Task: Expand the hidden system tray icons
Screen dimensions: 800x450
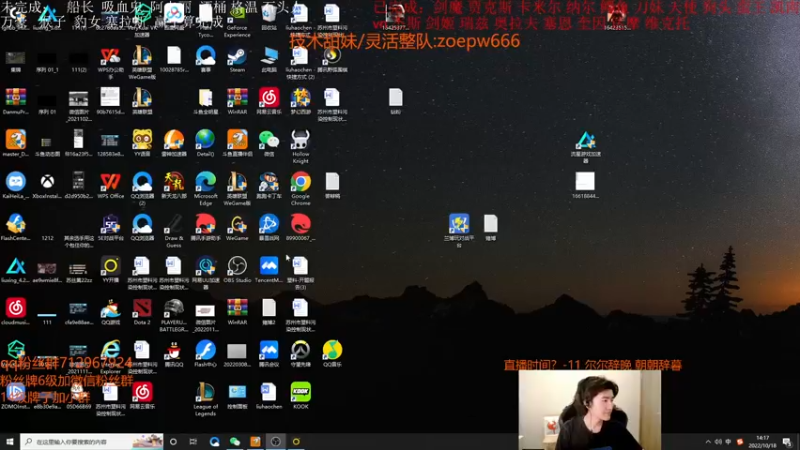Action: pyautogui.click(x=708, y=442)
